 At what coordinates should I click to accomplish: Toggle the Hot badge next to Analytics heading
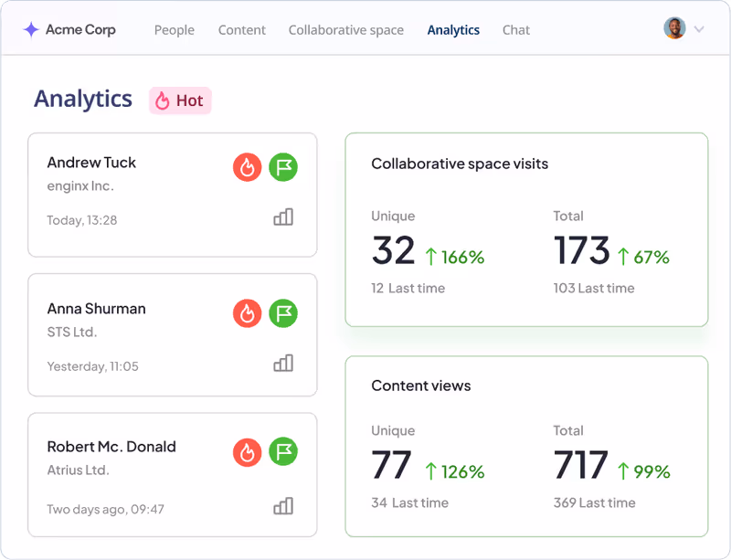pyautogui.click(x=179, y=100)
